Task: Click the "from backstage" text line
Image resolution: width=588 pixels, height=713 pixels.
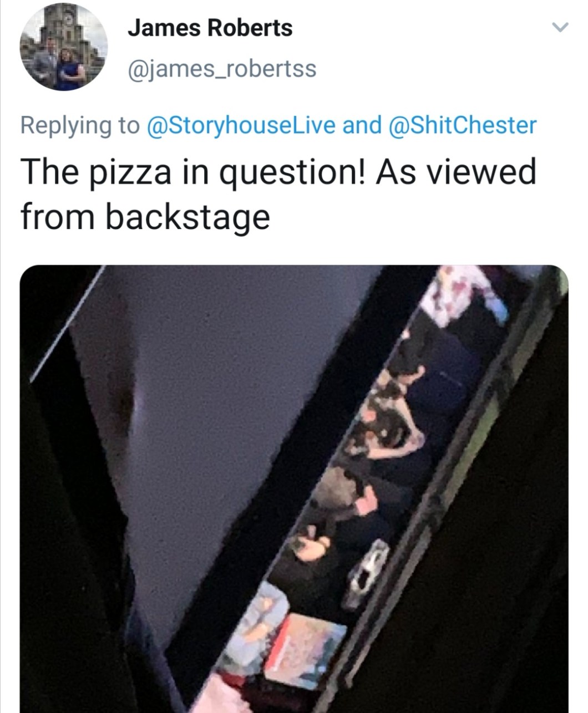Action: (145, 216)
